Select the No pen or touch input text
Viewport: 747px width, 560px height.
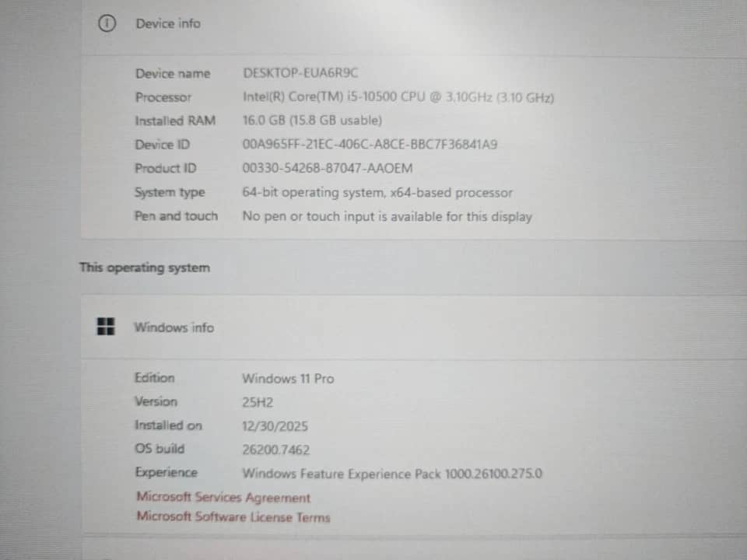387,217
